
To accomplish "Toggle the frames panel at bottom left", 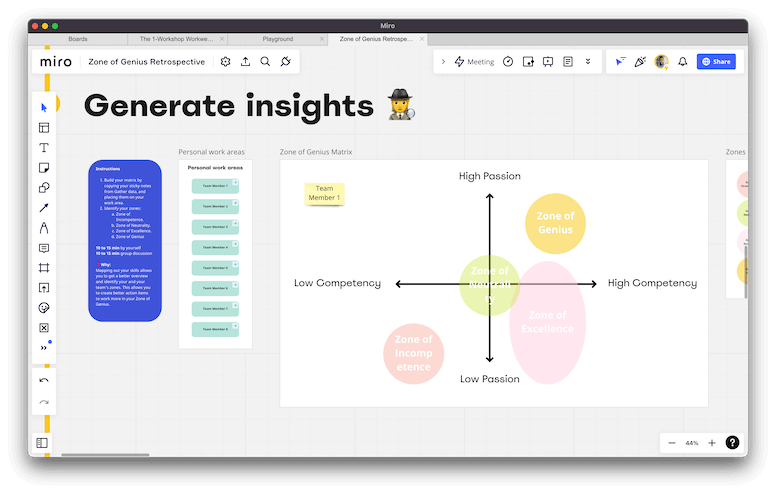I will click(42, 443).
